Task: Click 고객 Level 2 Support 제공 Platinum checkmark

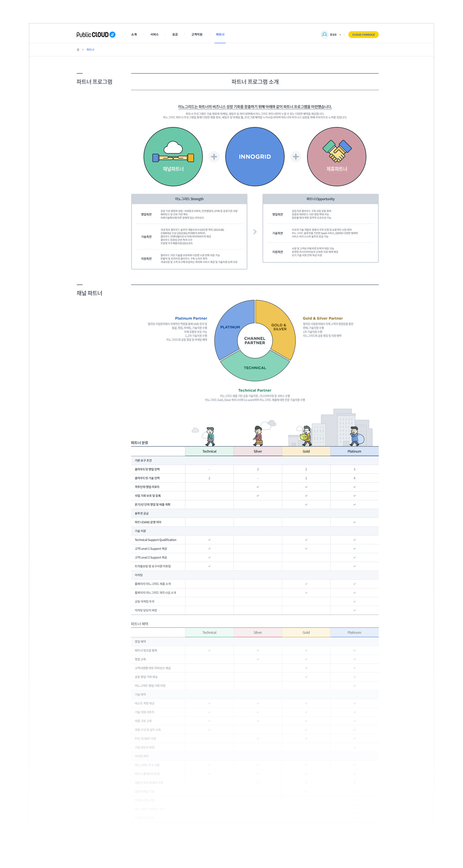Action: coord(354,557)
